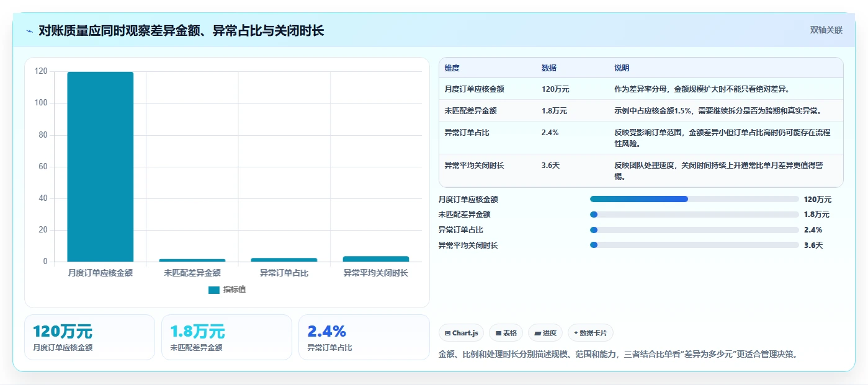Click the 月度订单应核金额 progress bar
Screen dimensions: 868x385
coord(694,199)
